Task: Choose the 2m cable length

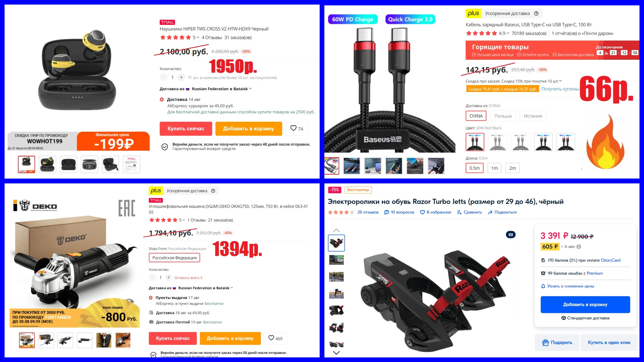Action: [512, 168]
